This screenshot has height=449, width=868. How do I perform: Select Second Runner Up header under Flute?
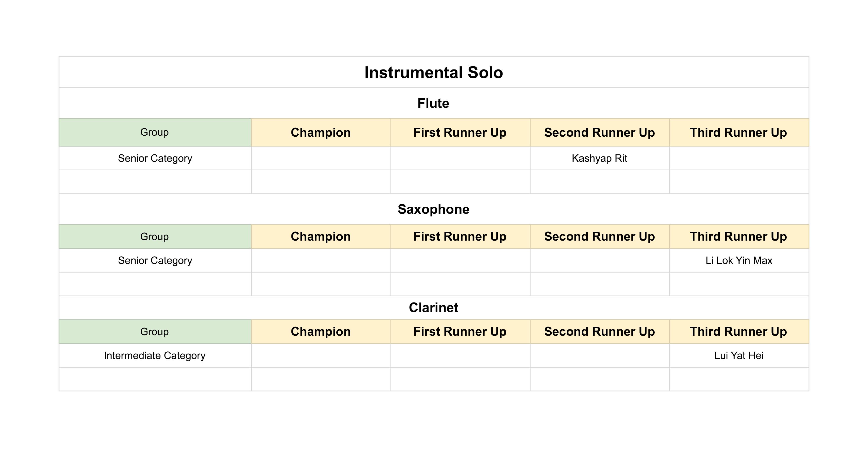[x=600, y=133]
